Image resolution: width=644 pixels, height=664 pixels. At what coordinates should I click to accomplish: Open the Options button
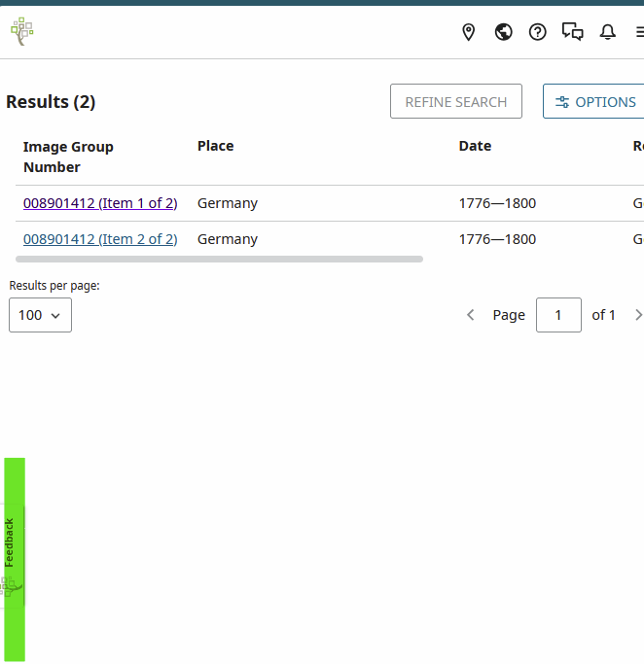click(x=593, y=101)
